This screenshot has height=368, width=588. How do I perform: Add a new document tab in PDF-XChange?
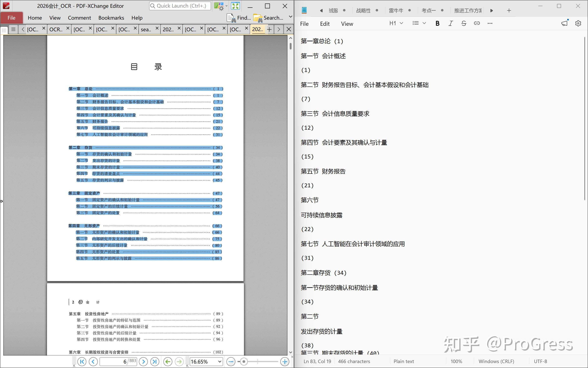coord(269,29)
